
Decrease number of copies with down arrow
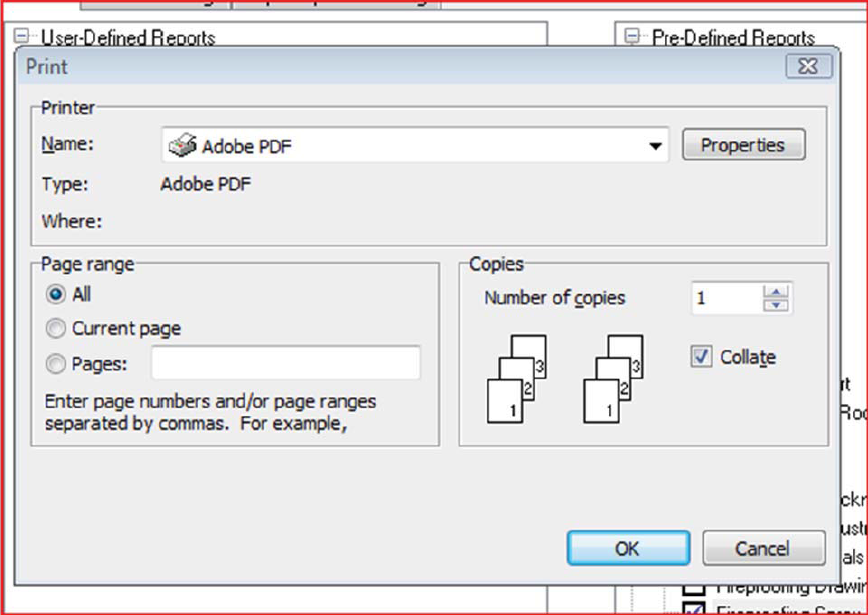(776, 304)
